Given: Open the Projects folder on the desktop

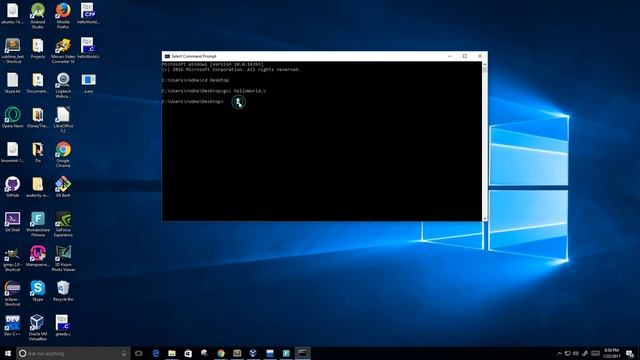Looking at the screenshot, I should [38, 49].
